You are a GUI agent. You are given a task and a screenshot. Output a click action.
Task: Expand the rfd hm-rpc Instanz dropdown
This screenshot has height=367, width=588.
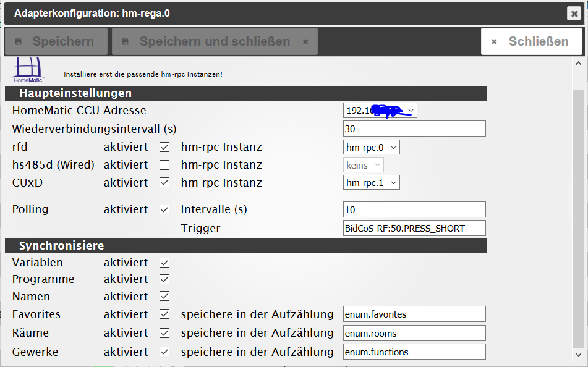click(x=372, y=147)
